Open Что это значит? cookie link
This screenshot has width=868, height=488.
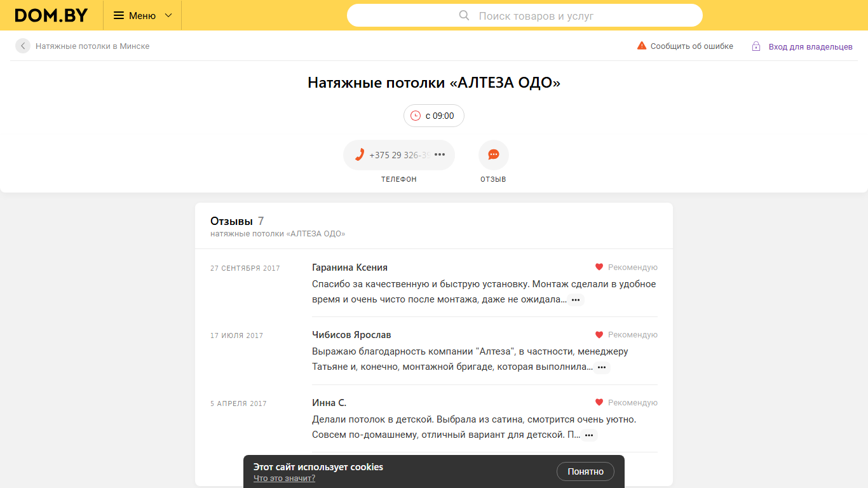(284, 478)
